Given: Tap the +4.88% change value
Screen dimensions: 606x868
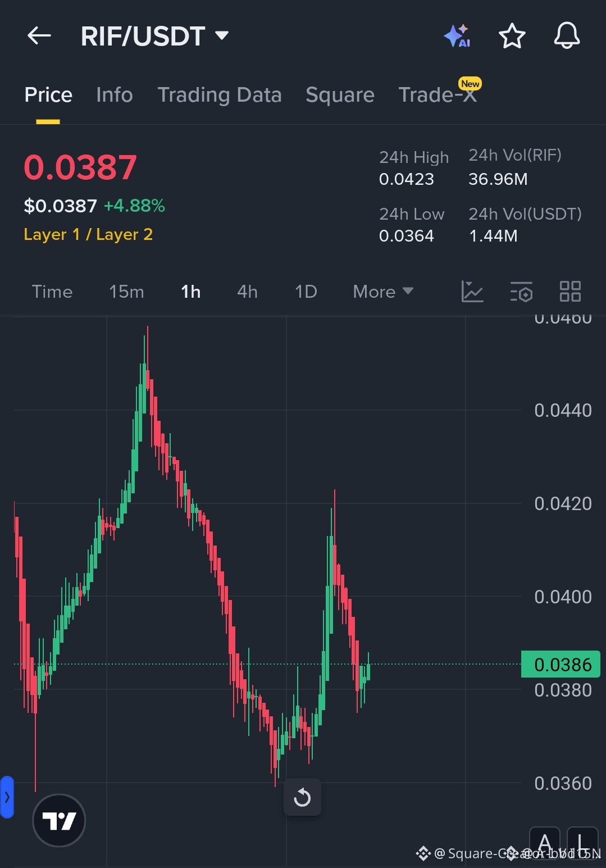Looking at the screenshot, I should point(134,206).
